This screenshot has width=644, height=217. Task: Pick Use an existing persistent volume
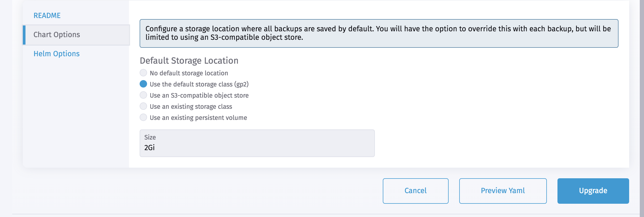tap(143, 117)
